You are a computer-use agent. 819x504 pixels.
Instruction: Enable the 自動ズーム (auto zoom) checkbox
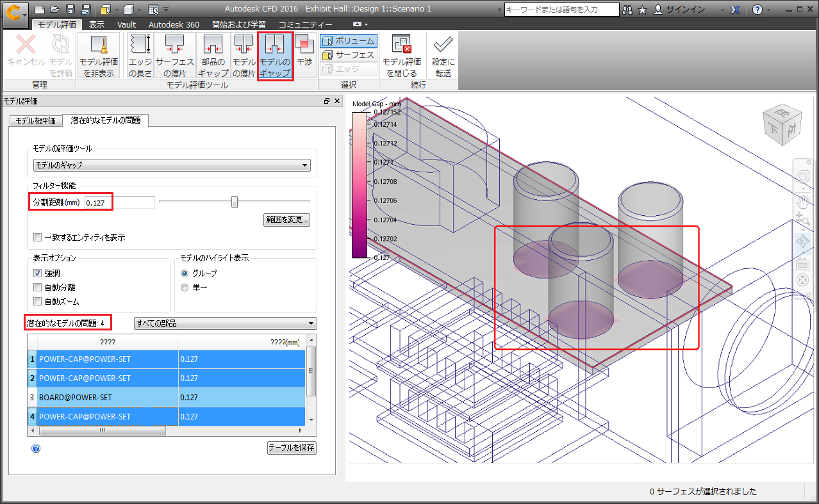(37, 301)
